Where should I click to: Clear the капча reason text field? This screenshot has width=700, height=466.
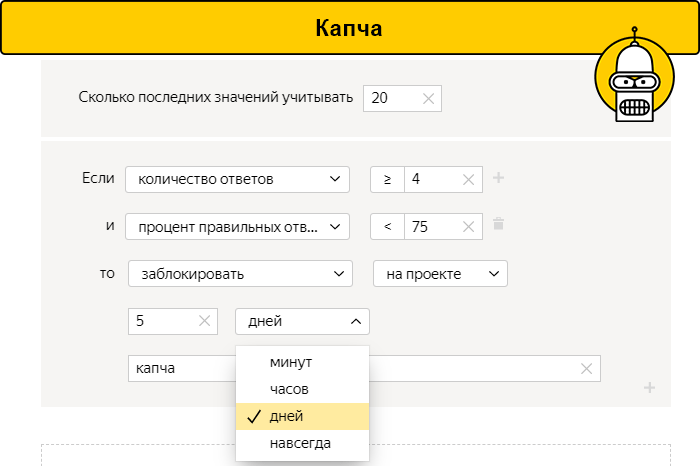click(587, 368)
